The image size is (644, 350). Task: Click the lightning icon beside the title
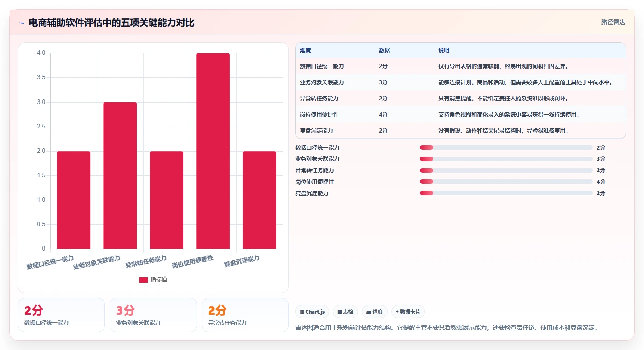click(x=22, y=23)
